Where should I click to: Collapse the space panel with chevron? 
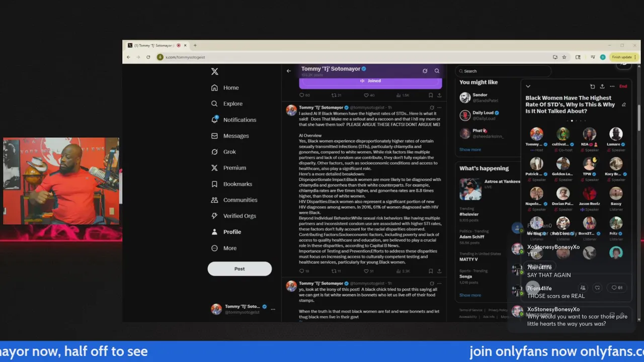tap(528, 86)
